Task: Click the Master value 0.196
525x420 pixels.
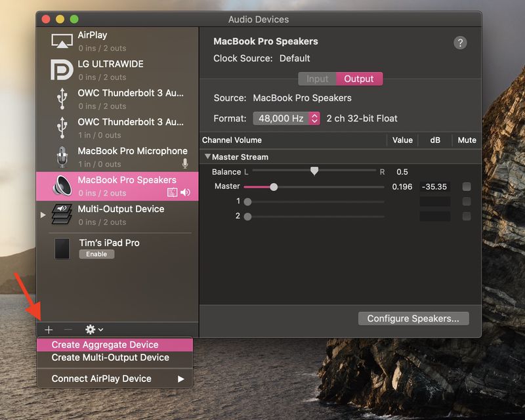Action: (402, 186)
